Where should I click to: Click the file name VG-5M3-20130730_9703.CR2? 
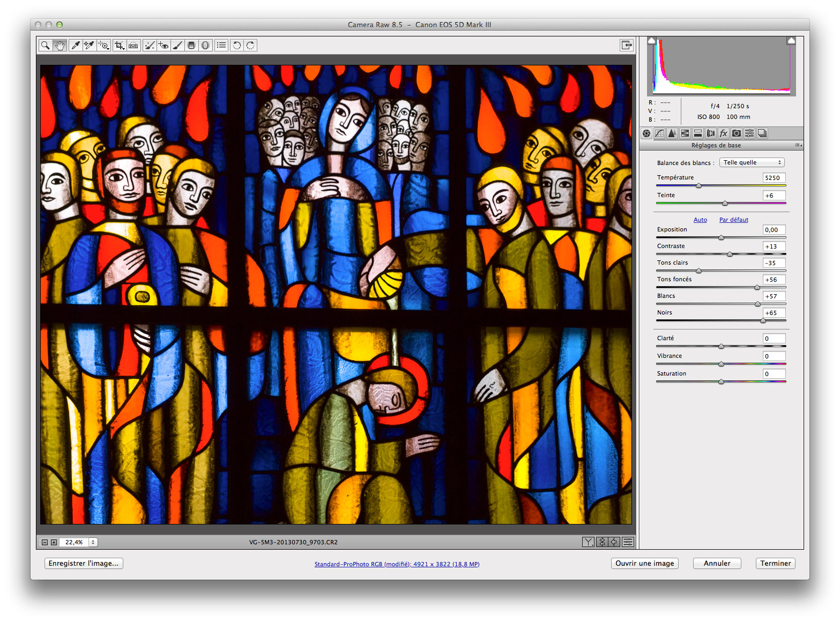click(293, 542)
